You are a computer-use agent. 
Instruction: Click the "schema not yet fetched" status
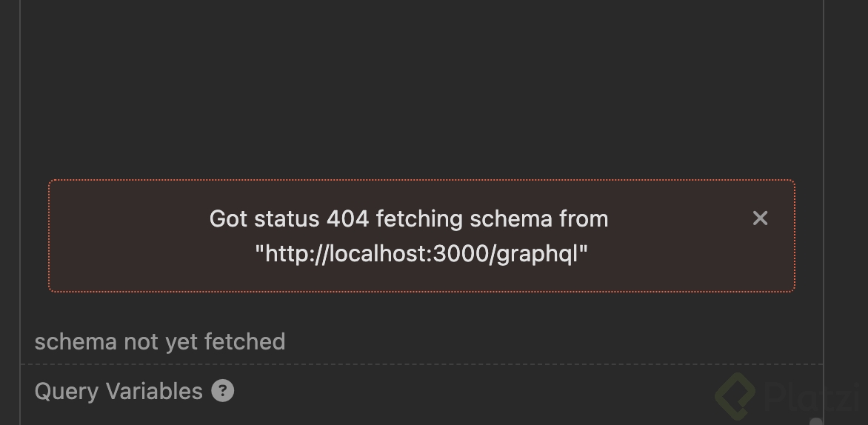click(x=160, y=341)
